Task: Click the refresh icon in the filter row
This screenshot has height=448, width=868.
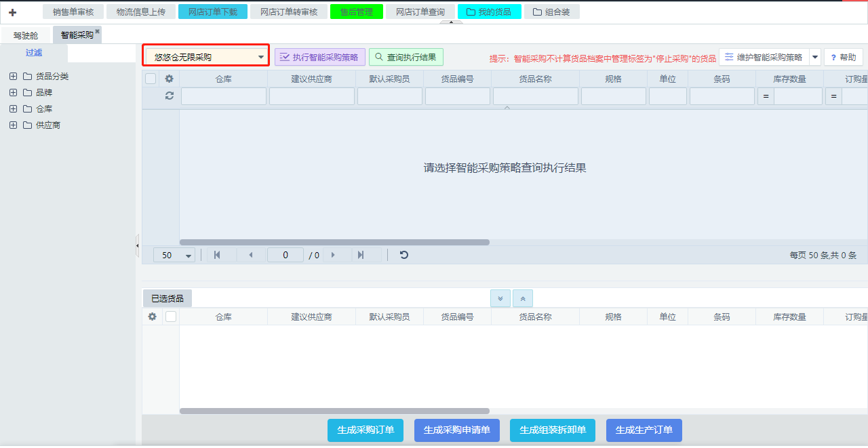Action: click(x=170, y=96)
